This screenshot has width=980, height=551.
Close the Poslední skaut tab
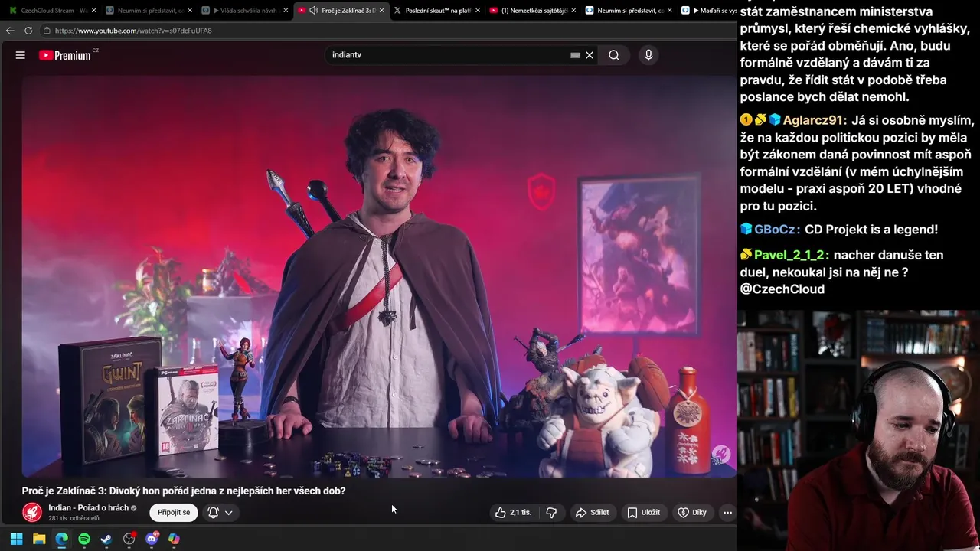pos(477,11)
